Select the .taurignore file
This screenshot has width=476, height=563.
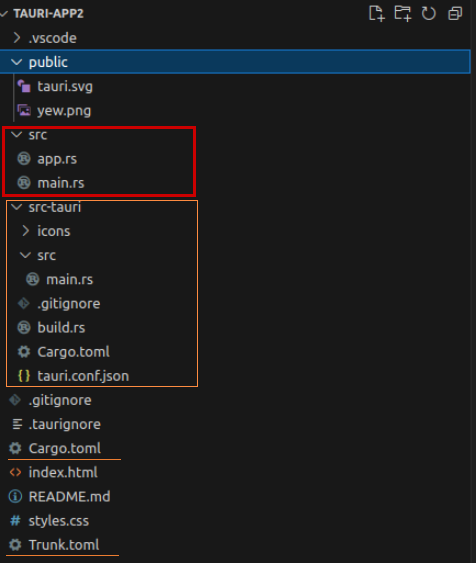[x=65, y=424]
